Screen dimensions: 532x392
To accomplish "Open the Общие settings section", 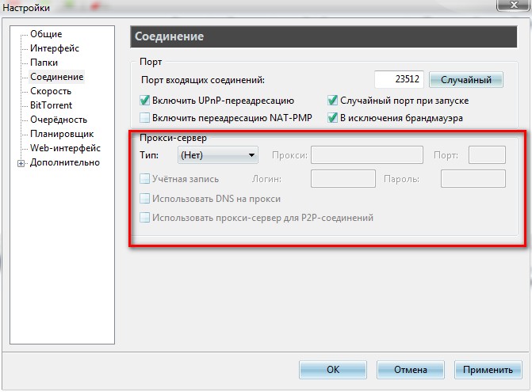I will tap(46, 34).
